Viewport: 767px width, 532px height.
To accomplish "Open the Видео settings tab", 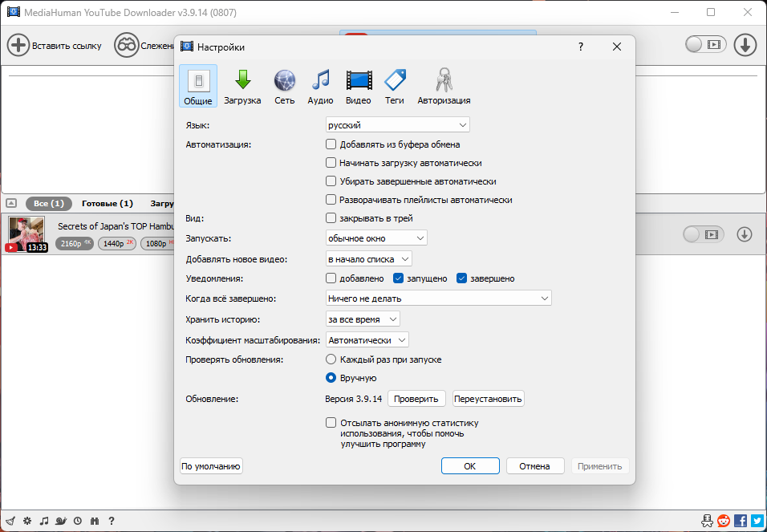I will (359, 86).
